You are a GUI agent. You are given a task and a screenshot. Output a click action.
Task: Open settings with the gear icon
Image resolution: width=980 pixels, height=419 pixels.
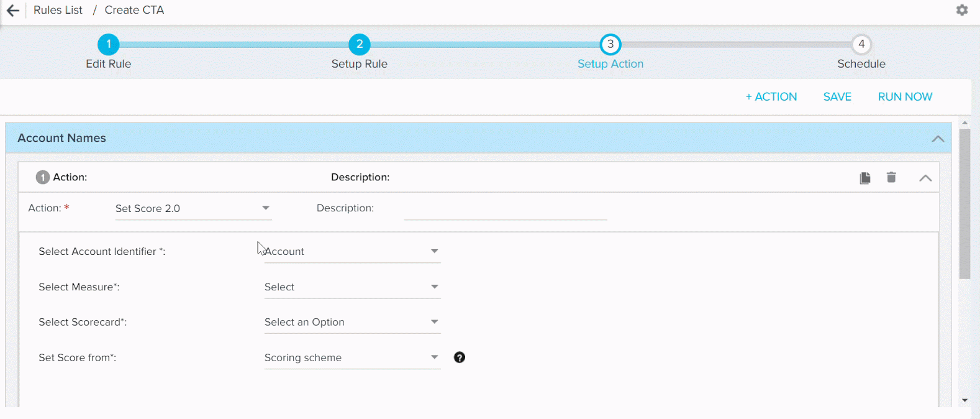point(962,10)
